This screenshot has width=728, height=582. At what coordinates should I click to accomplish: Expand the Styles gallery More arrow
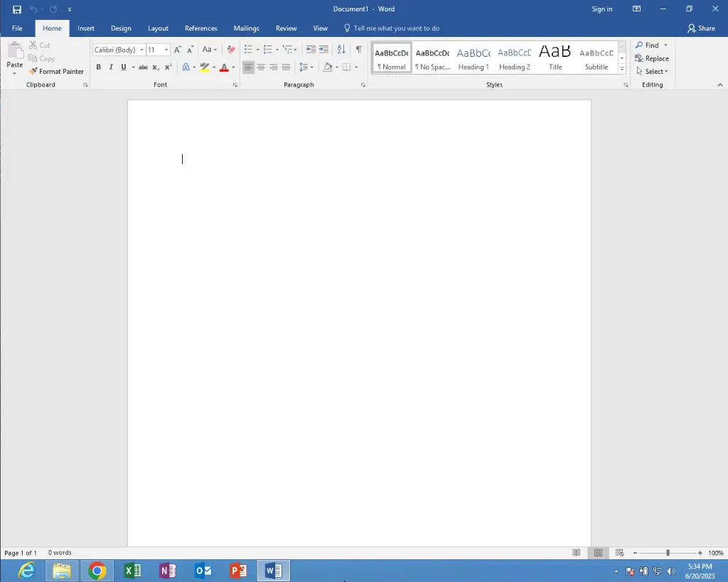621,70
